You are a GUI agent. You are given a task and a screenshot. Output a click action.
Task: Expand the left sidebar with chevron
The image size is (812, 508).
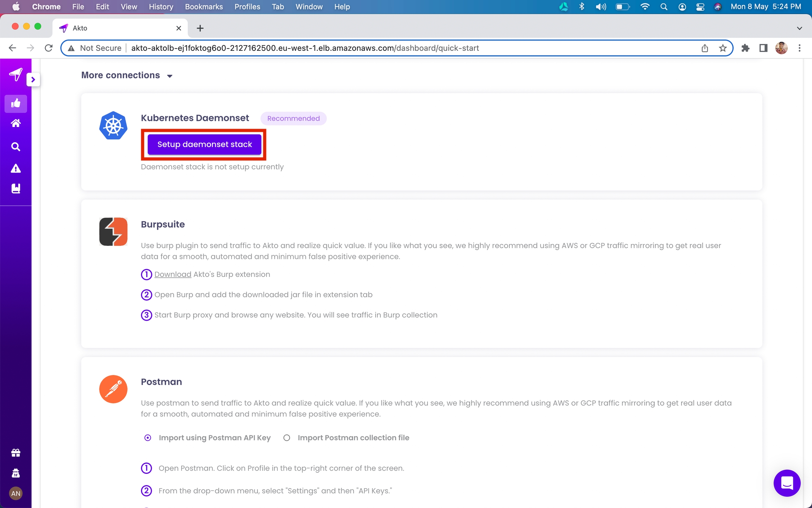33,80
